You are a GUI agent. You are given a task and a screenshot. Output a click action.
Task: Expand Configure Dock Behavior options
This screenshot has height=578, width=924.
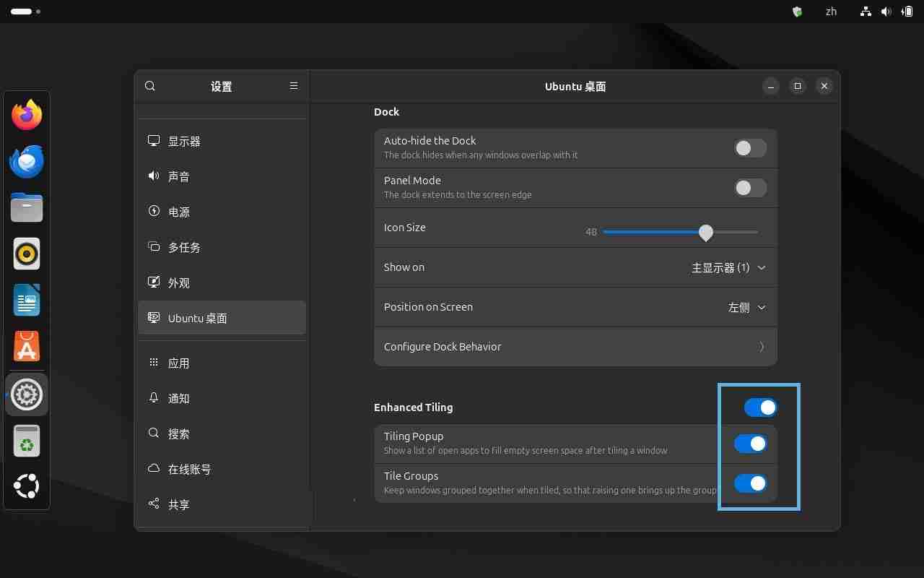point(575,347)
